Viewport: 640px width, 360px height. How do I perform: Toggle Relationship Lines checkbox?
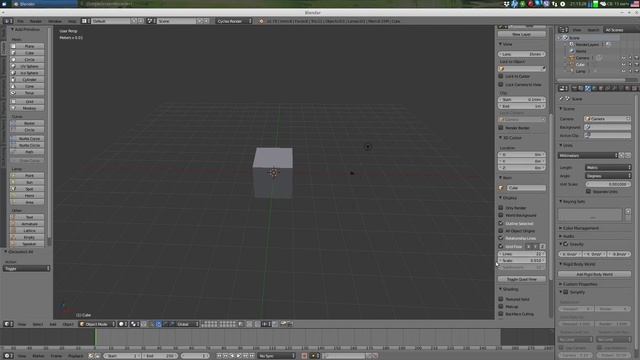point(501,238)
